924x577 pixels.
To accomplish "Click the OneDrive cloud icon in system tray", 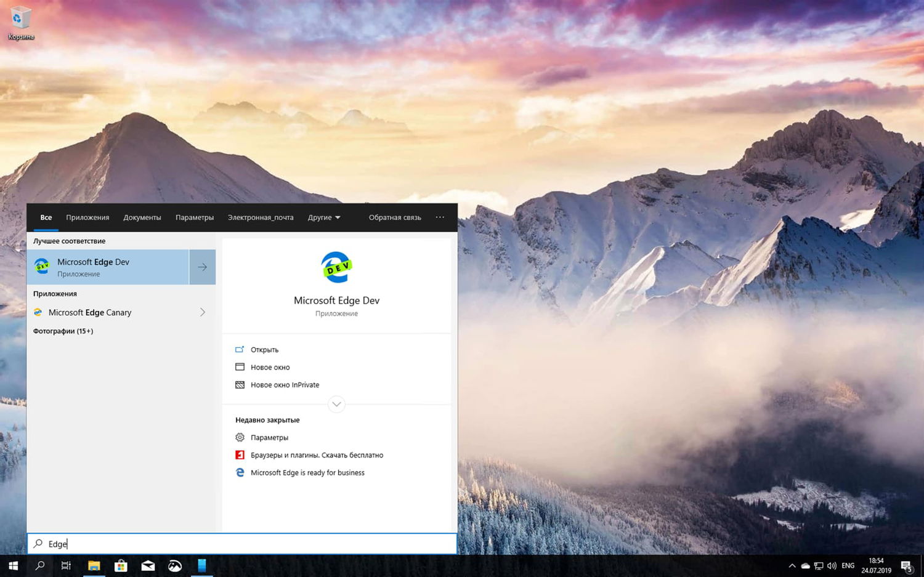I will [x=805, y=565].
